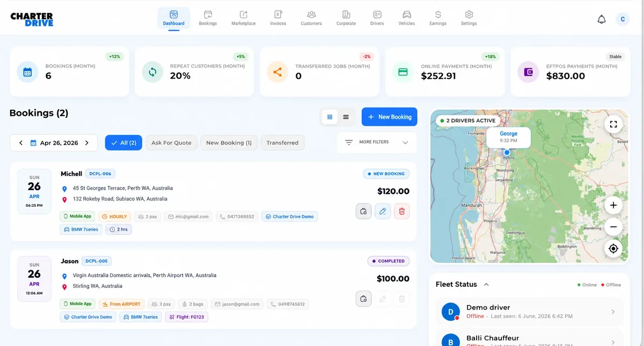The height and width of the screenshot is (346, 644).
Task: Go to the previous date
Action: click(21, 143)
